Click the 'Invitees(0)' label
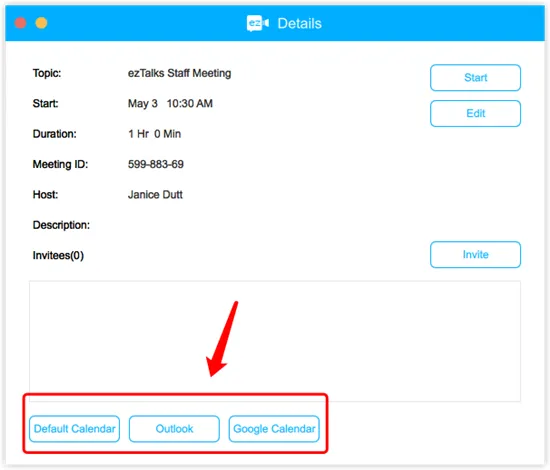This screenshot has width=550, height=470. pyautogui.click(x=58, y=255)
